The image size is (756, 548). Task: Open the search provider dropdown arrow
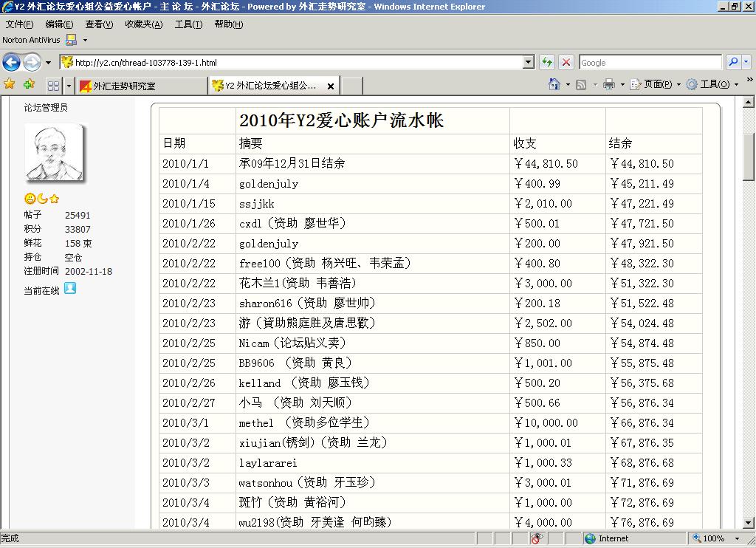(x=746, y=62)
